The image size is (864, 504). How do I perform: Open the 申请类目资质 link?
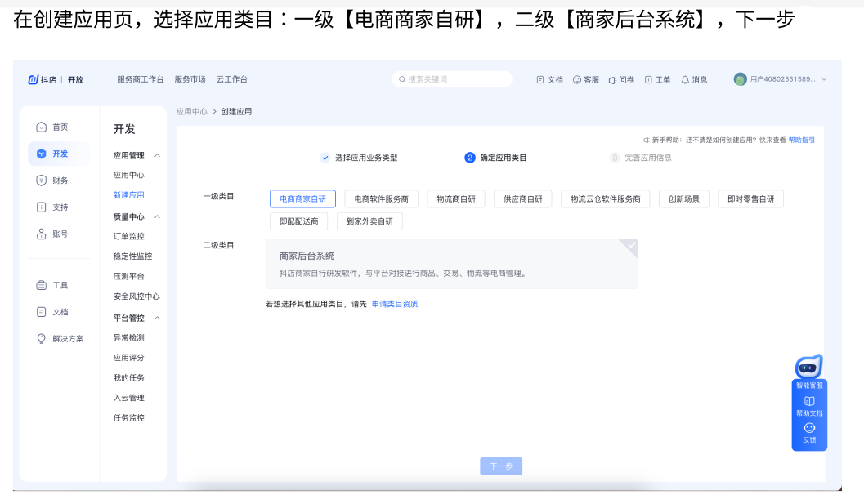click(395, 304)
